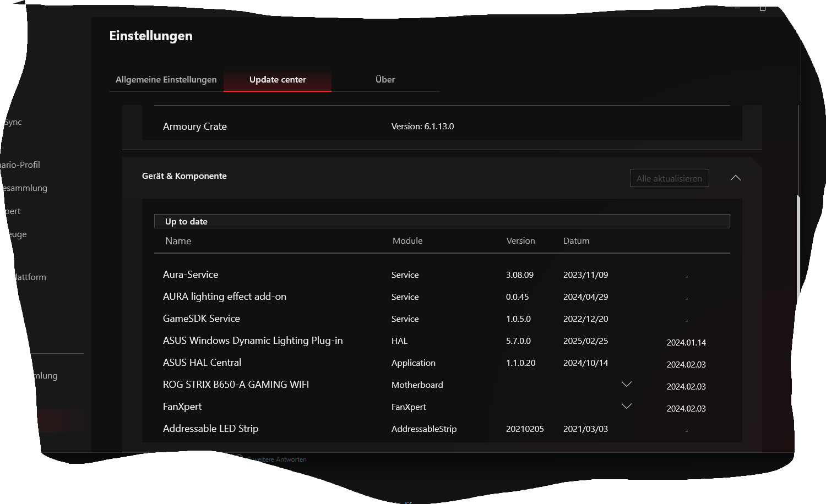Click version 1.1.0.20
826x504 pixels.
click(x=520, y=363)
